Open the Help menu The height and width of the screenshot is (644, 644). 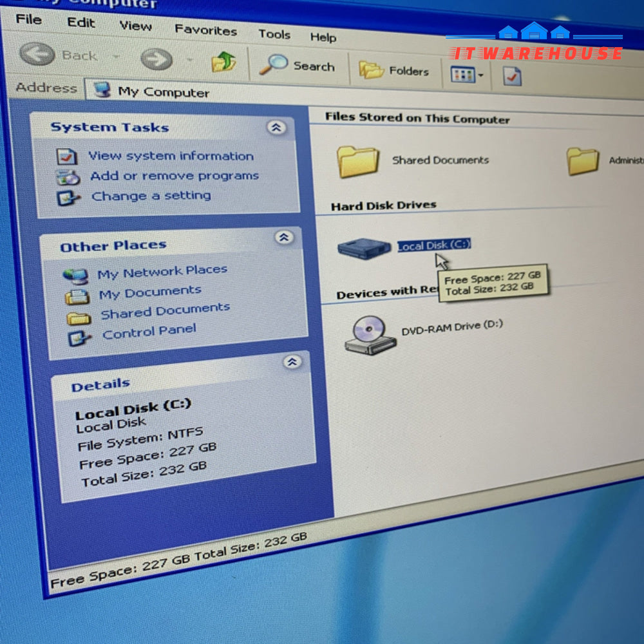323,37
